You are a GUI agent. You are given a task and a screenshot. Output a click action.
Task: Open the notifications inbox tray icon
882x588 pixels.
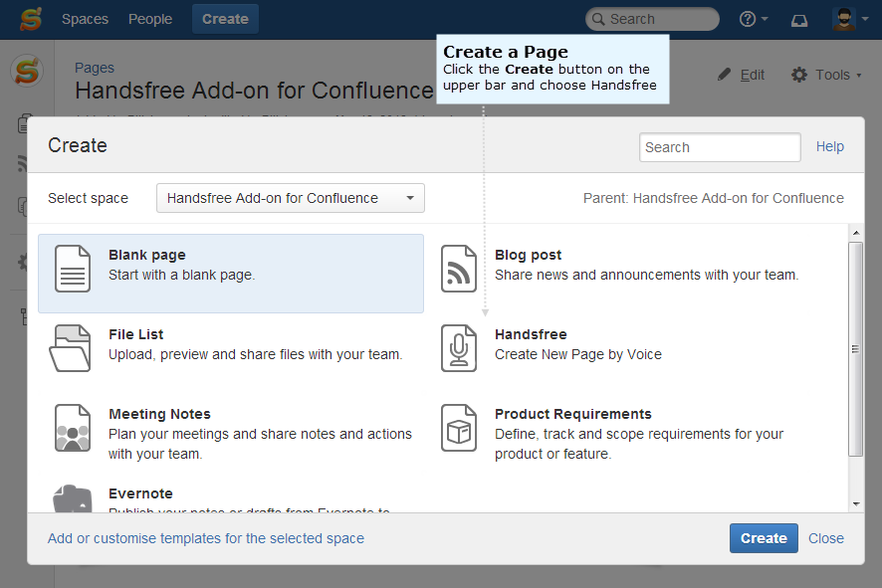pyautogui.click(x=799, y=21)
